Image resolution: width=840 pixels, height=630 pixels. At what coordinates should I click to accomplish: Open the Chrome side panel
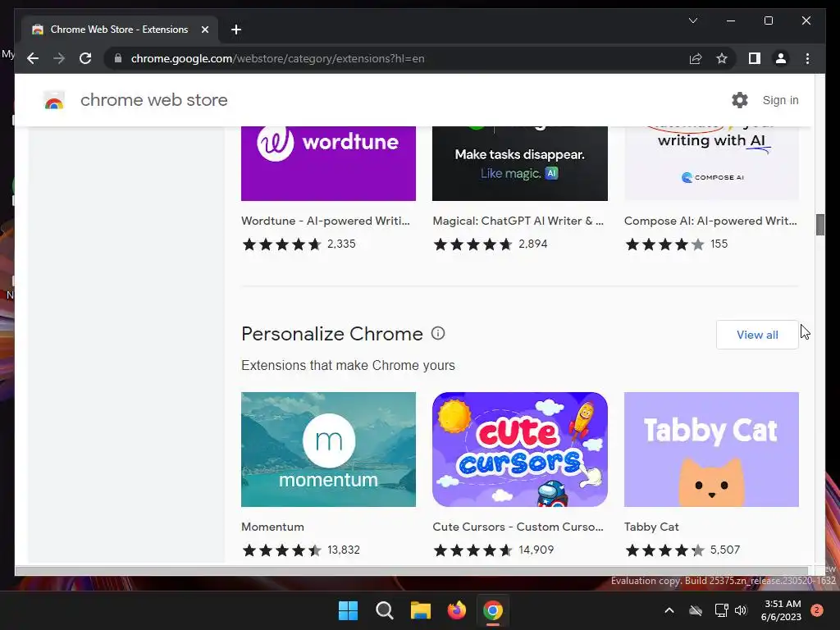(x=755, y=58)
